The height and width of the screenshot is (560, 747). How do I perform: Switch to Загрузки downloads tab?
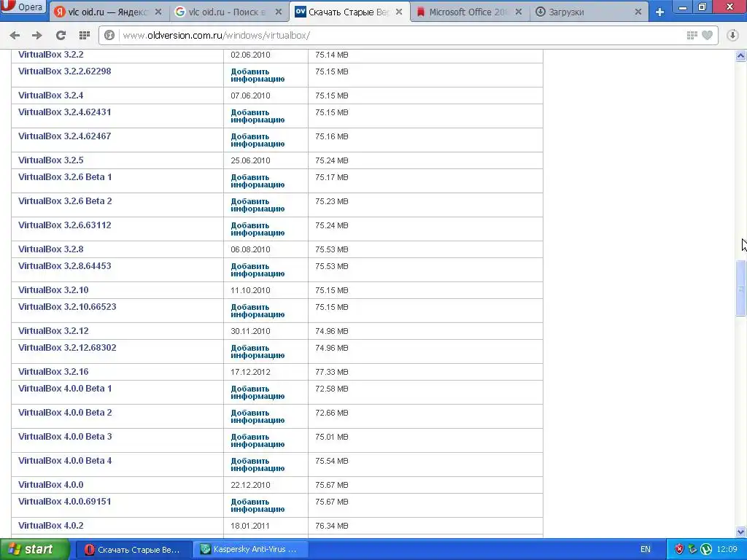pos(589,12)
